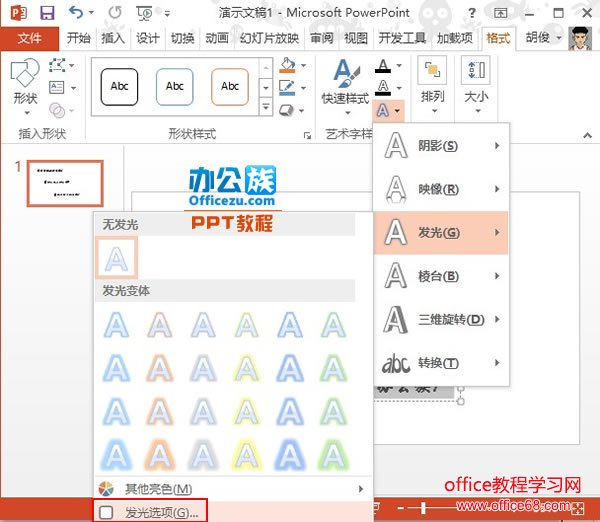The height and width of the screenshot is (522, 600).
Task: Collapse the ribbon with the arrow
Action: coord(588,135)
